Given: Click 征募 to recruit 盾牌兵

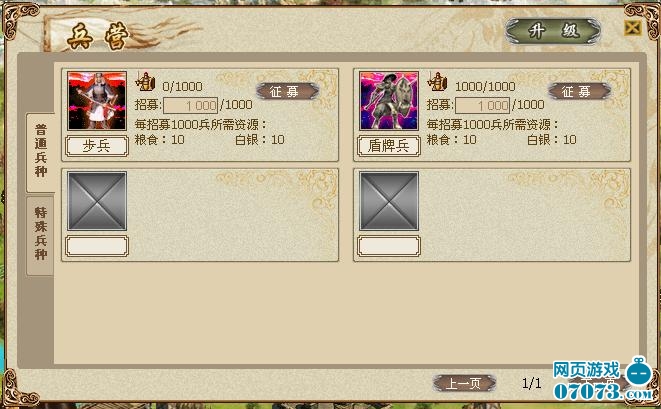Looking at the screenshot, I should pos(579,91).
